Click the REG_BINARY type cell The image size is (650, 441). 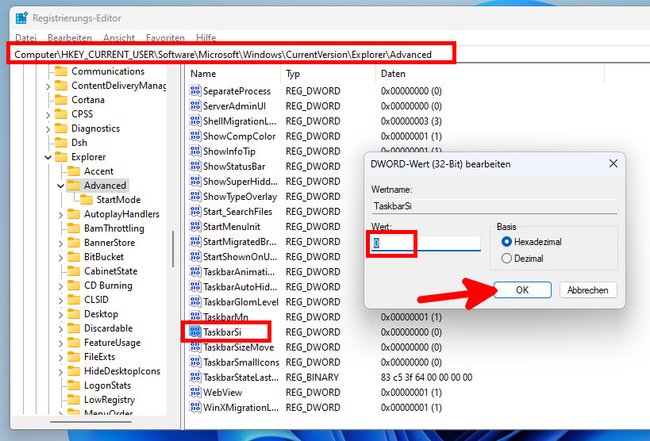pyautogui.click(x=312, y=377)
